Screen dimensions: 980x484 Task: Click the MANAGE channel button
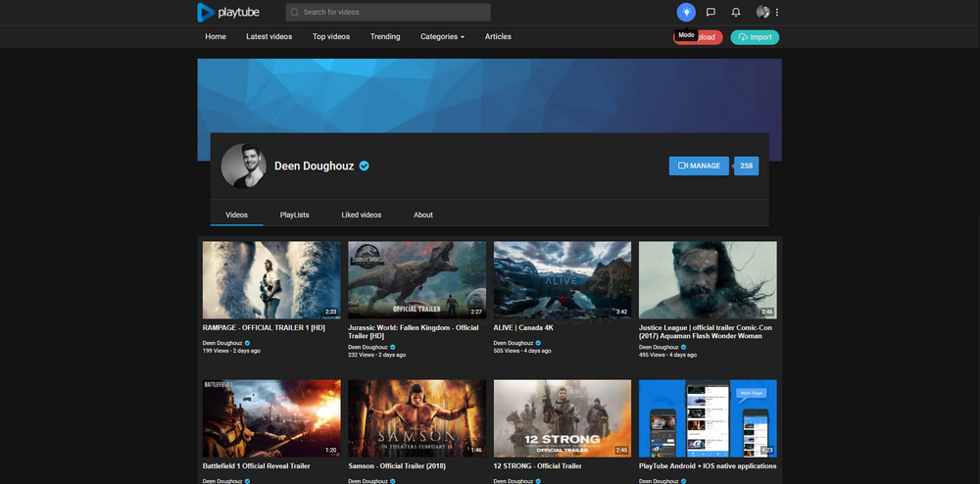[x=699, y=167]
